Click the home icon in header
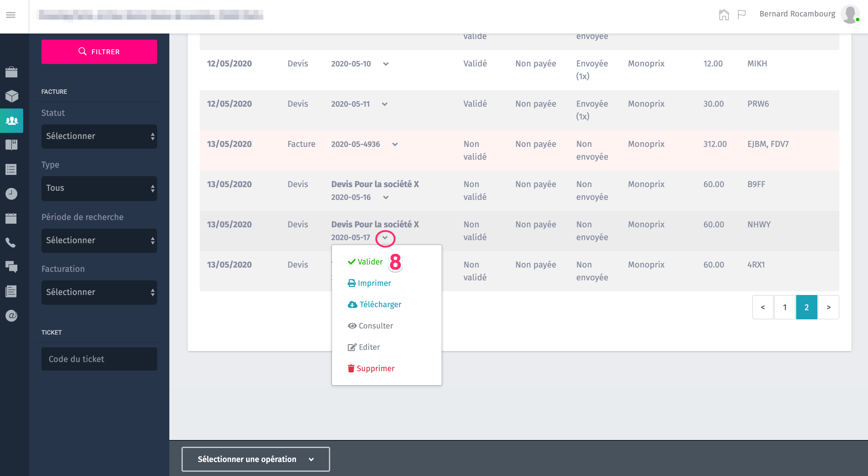The height and width of the screenshot is (476, 868). [723, 15]
